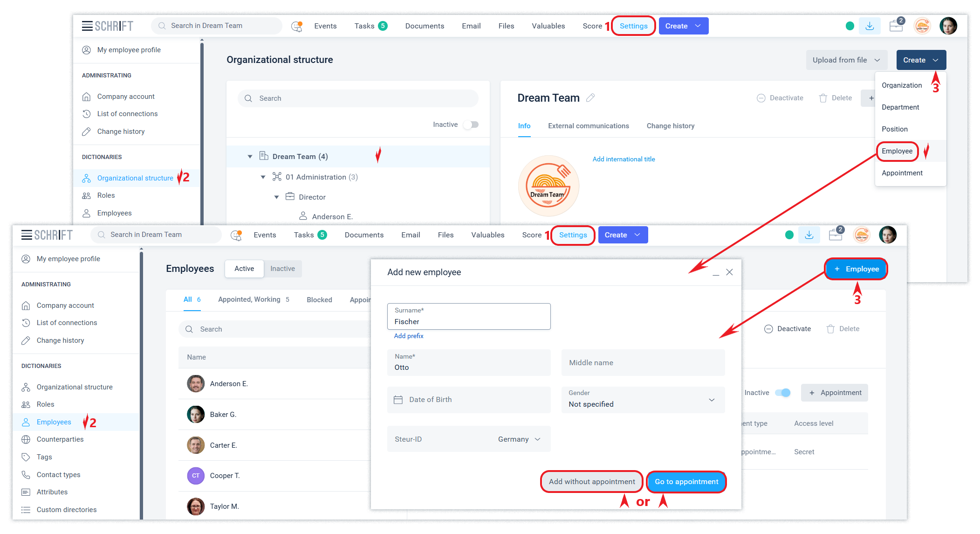Click the chat assistant icon beside Events
The image size is (980, 534).
[296, 26]
